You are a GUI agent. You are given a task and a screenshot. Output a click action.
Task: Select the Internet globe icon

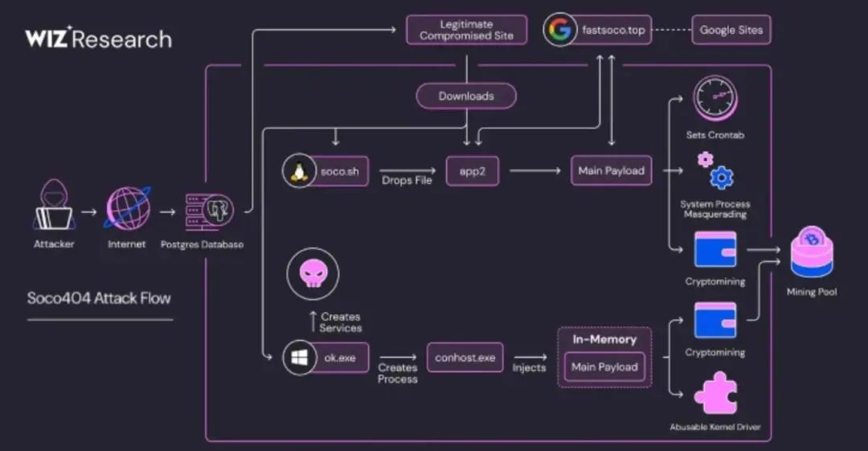coord(127,209)
